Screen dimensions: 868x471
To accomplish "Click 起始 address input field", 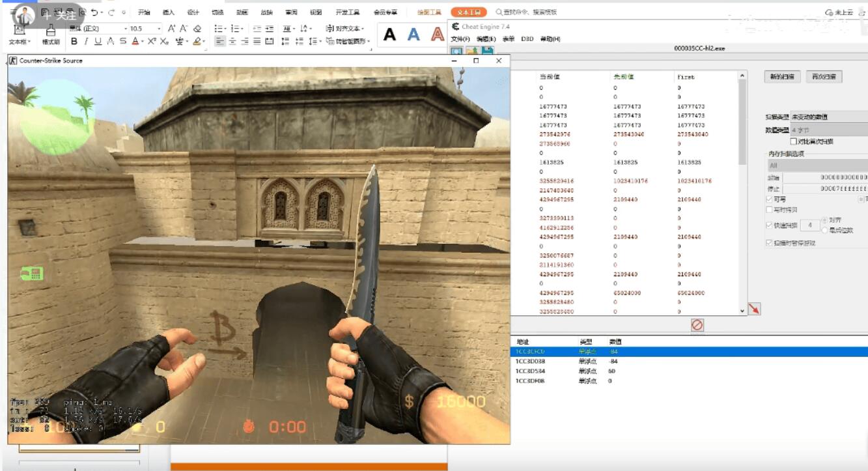I will [x=825, y=177].
